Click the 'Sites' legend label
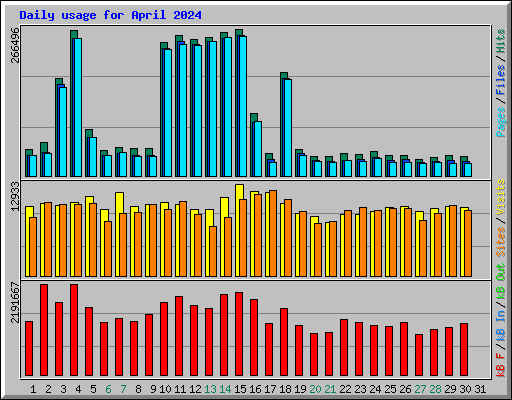512x400 pixels. pyautogui.click(x=501, y=242)
